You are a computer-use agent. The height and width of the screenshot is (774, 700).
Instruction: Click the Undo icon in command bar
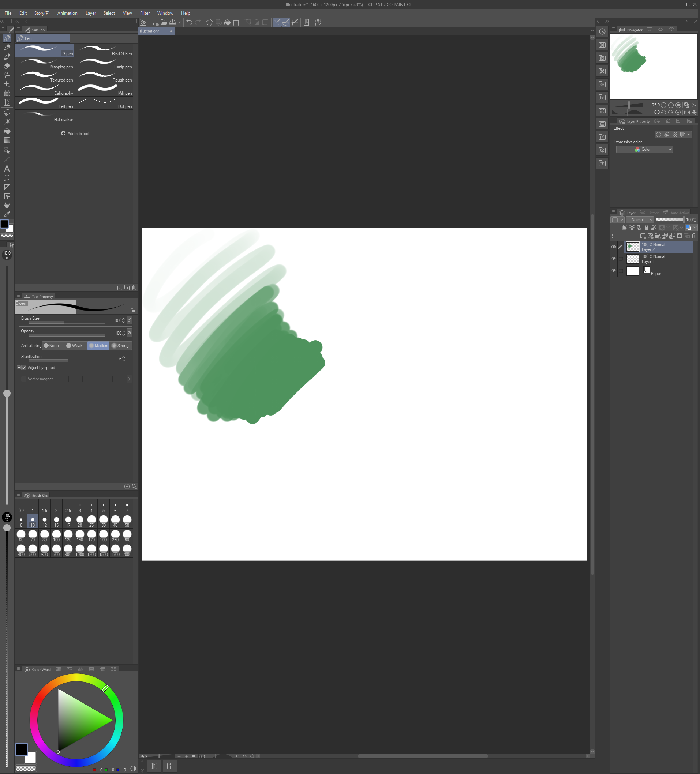(x=189, y=22)
